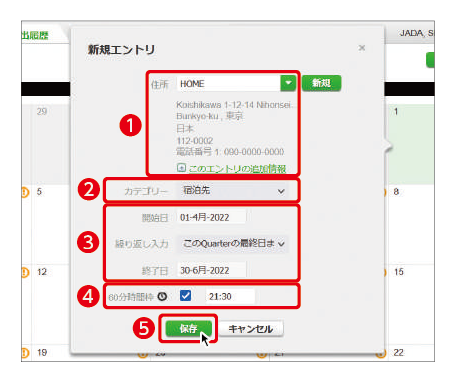
Task: Open the green 住所 dropdown arrow
Action: (x=288, y=83)
